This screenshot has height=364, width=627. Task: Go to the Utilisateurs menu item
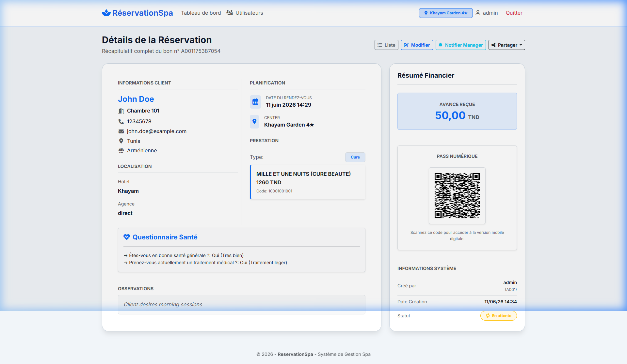pyautogui.click(x=245, y=13)
